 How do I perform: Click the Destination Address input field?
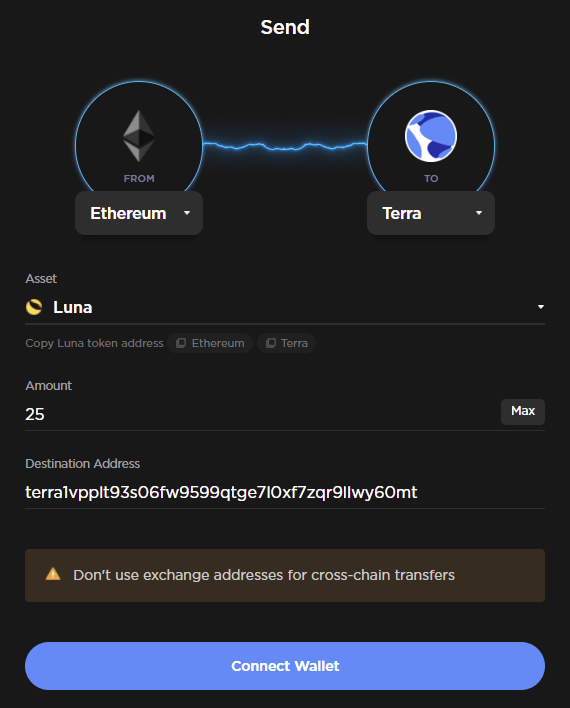(x=285, y=492)
